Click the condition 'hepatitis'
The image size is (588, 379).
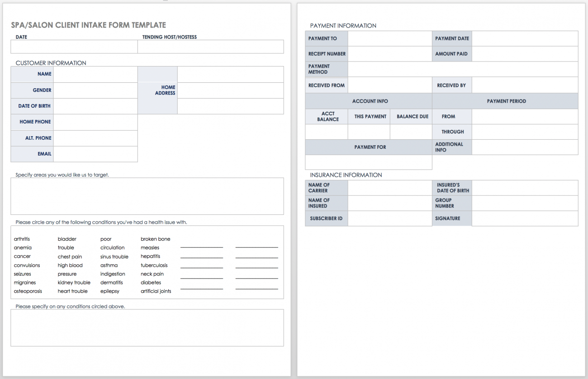(151, 256)
